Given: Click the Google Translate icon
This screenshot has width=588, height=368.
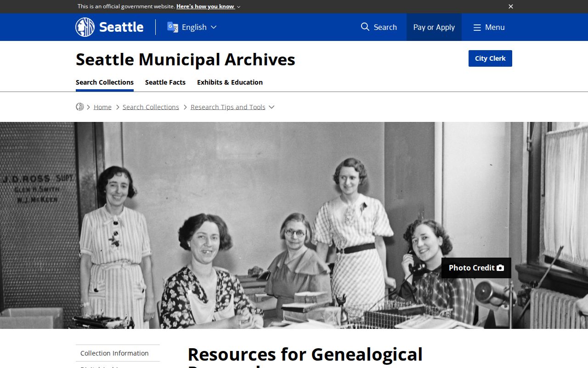Looking at the screenshot, I should point(173,27).
